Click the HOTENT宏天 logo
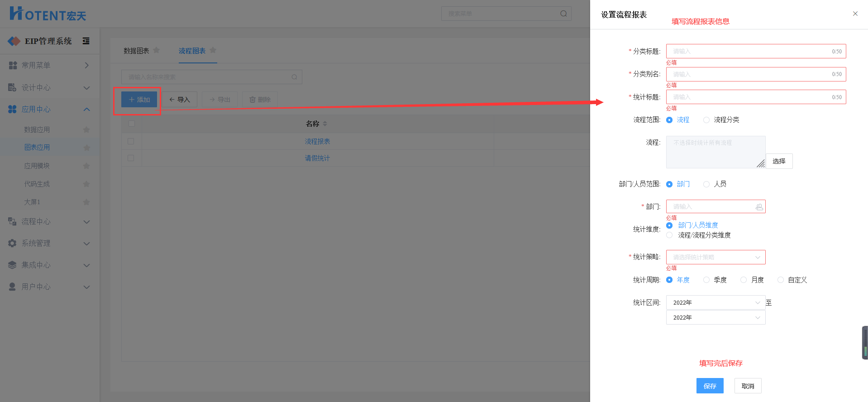The image size is (868, 402). coord(48,14)
